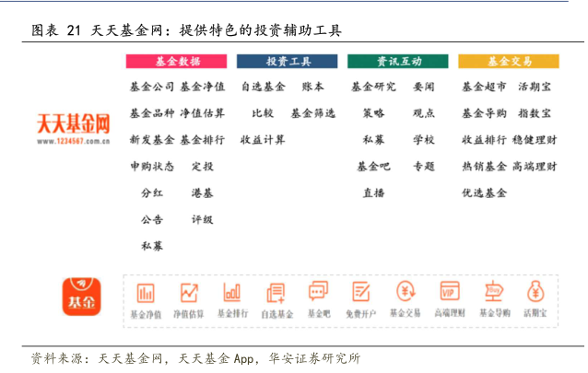This screenshot has width=588, height=373.
Task: Open the 基金筛选 link
Action: click(312, 113)
